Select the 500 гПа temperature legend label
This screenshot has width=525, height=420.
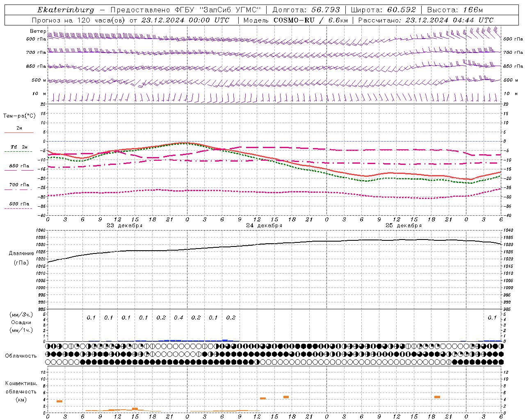[19, 203]
